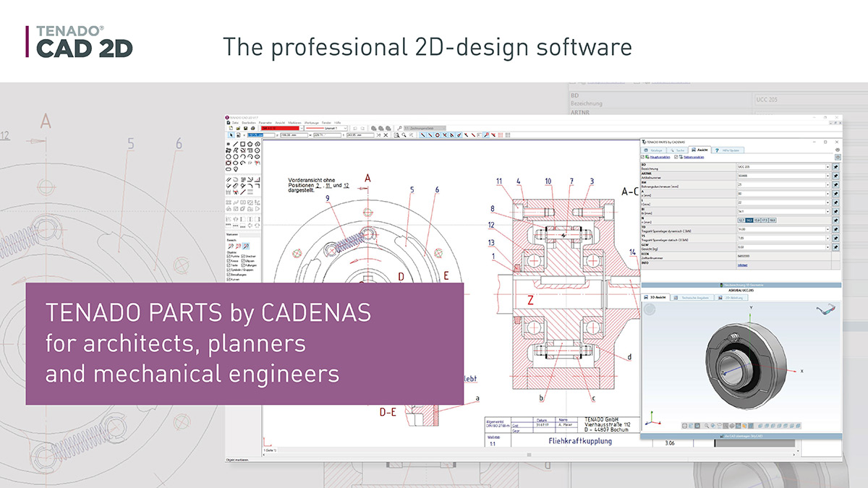
Task: Open the Zeichnungsmaßstab scale dropdown
Action: point(425,128)
